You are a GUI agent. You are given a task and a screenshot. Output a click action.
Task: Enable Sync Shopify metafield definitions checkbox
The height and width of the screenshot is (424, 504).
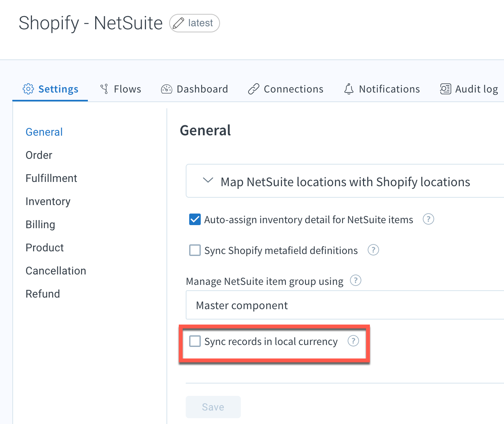(195, 250)
